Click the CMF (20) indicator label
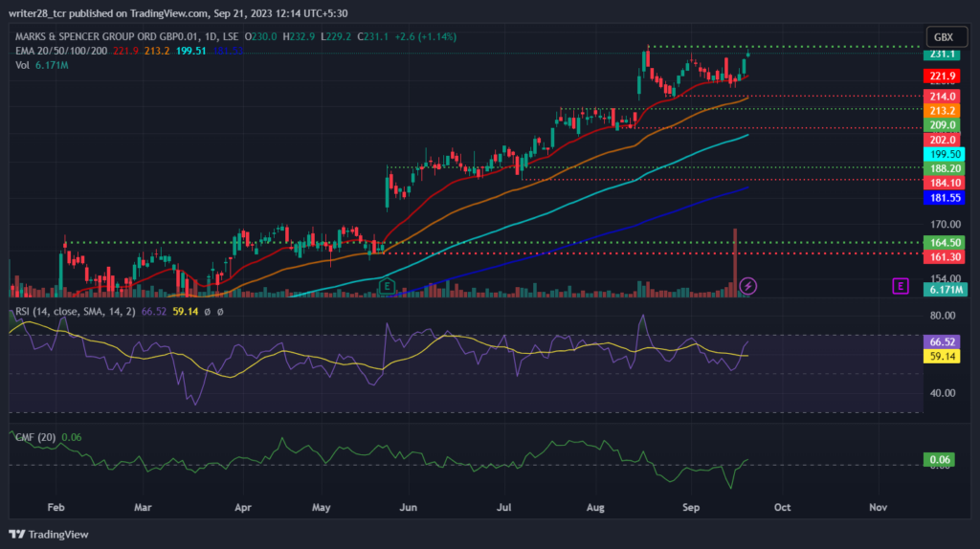980x549 pixels. 35,437
